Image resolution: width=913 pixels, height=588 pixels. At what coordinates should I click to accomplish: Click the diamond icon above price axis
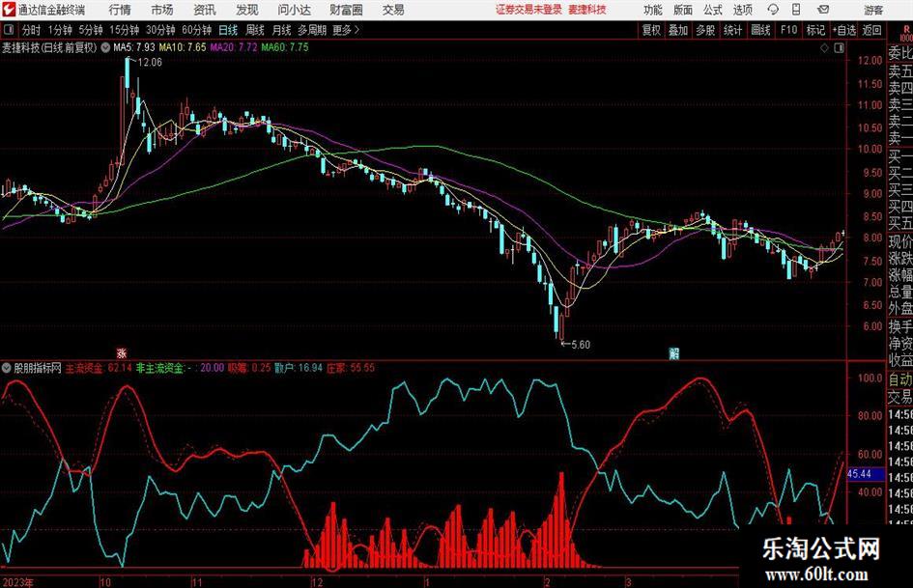click(x=824, y=48)
